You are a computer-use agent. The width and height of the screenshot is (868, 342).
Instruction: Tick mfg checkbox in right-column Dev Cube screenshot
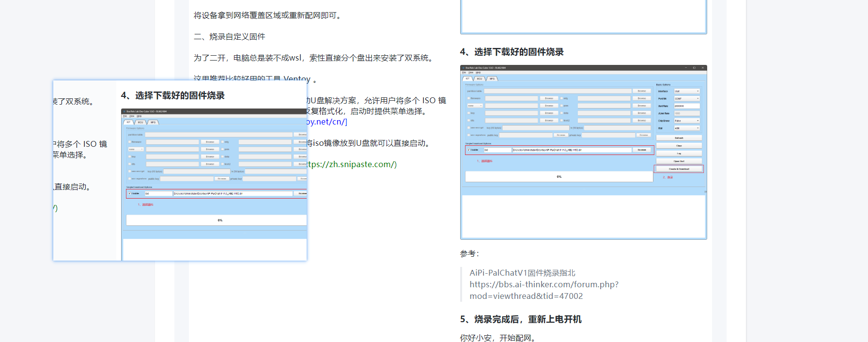coord(561,98)
